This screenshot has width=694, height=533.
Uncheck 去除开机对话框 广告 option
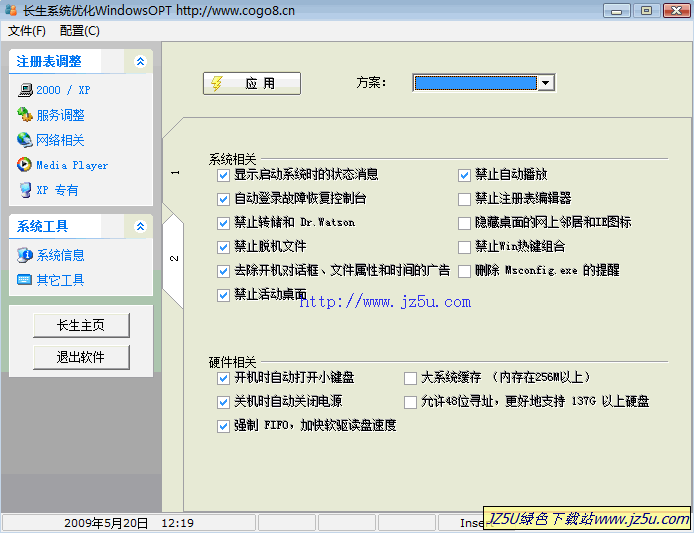coord(223,271)
